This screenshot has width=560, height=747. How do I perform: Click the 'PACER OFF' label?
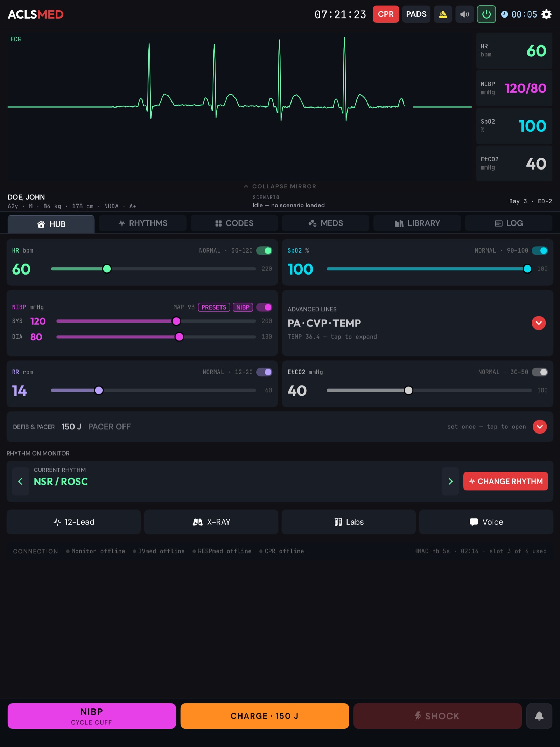click(109, 427)
